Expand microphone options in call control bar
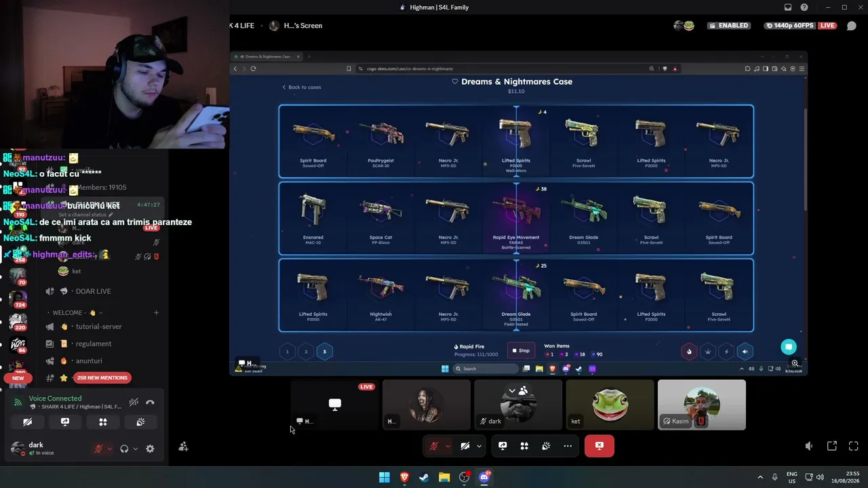Screen dimensions: 868x488 448,446
